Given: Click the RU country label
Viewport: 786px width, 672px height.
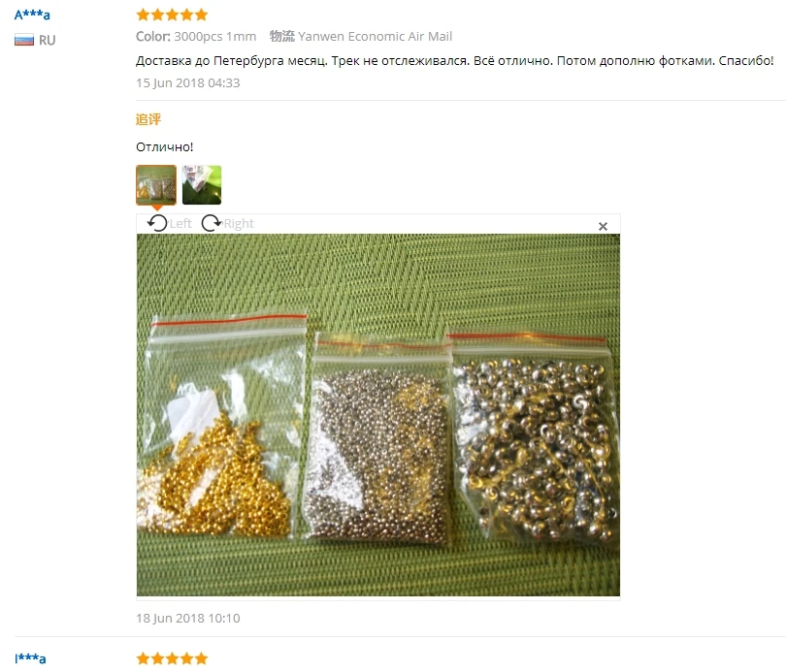Looking at the screenshot, I should 48,40.
